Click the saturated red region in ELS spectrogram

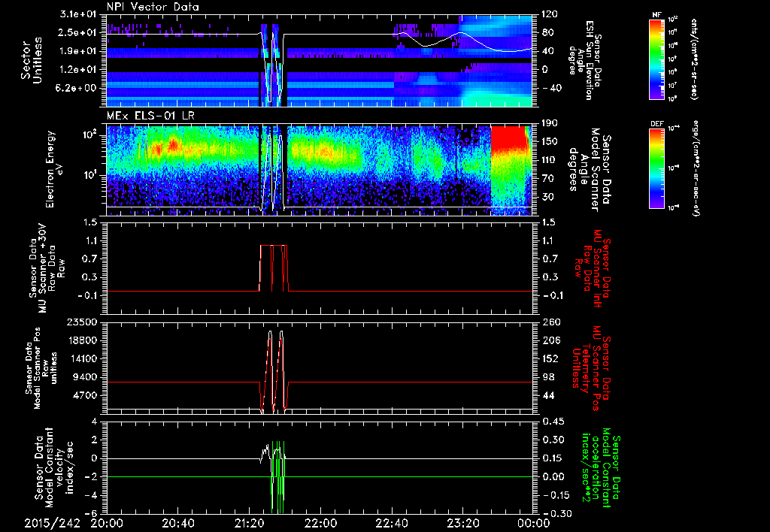[508, 138]
